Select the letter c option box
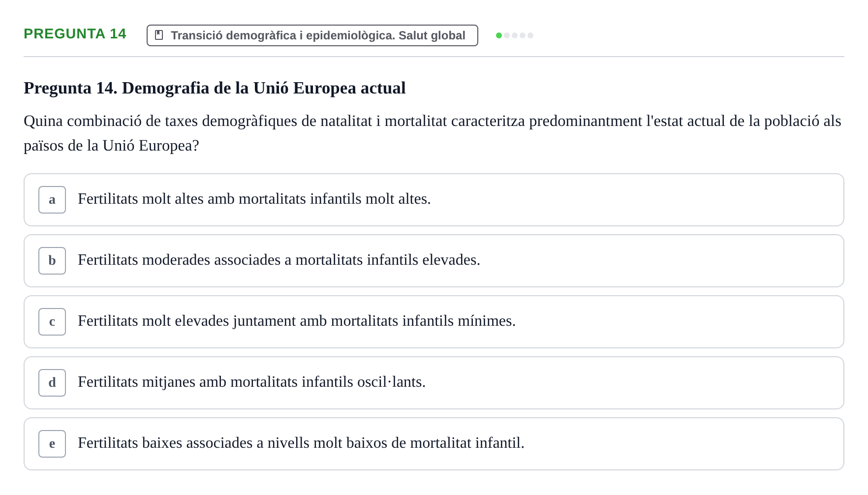This screenshot has height=495, width=868. 52,322
